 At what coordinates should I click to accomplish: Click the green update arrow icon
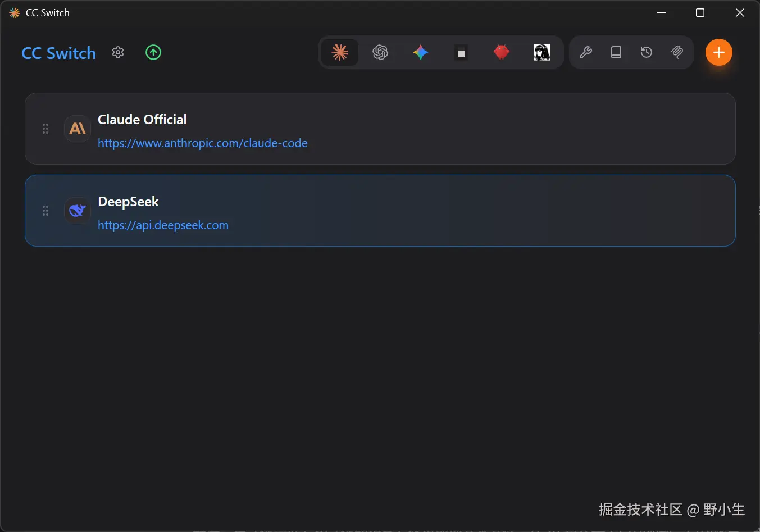pyautogui.click(x=153, y=52)
